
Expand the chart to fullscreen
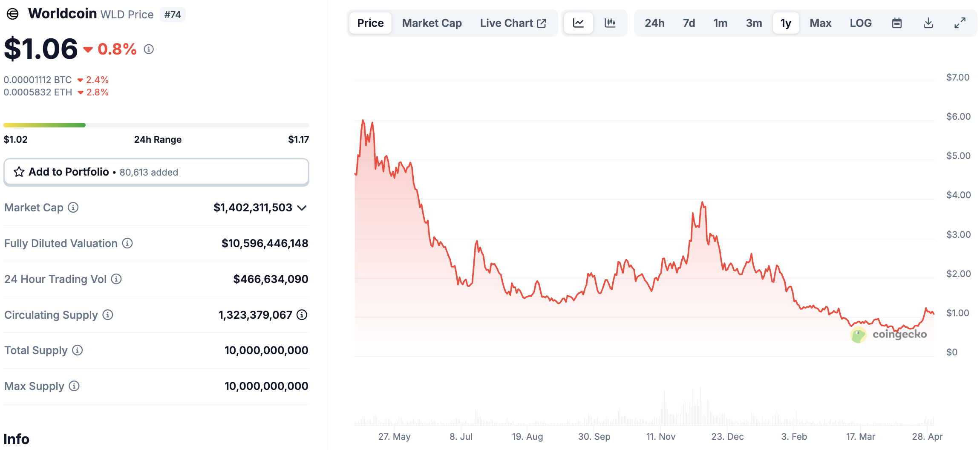point(960,23)
